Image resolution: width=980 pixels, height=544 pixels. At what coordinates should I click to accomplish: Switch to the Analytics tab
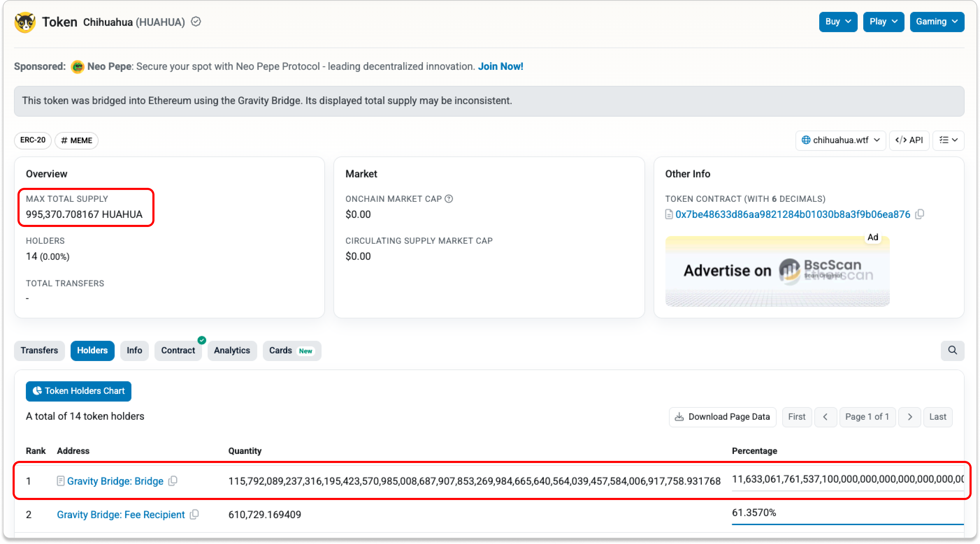pos(232,351)
